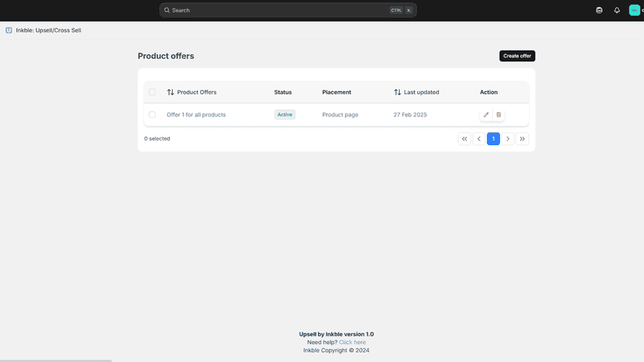The width and height of the screenshot is (644, 362).
Task: Delete Offer 1 with the trash icon
Action: pos(499,115)
